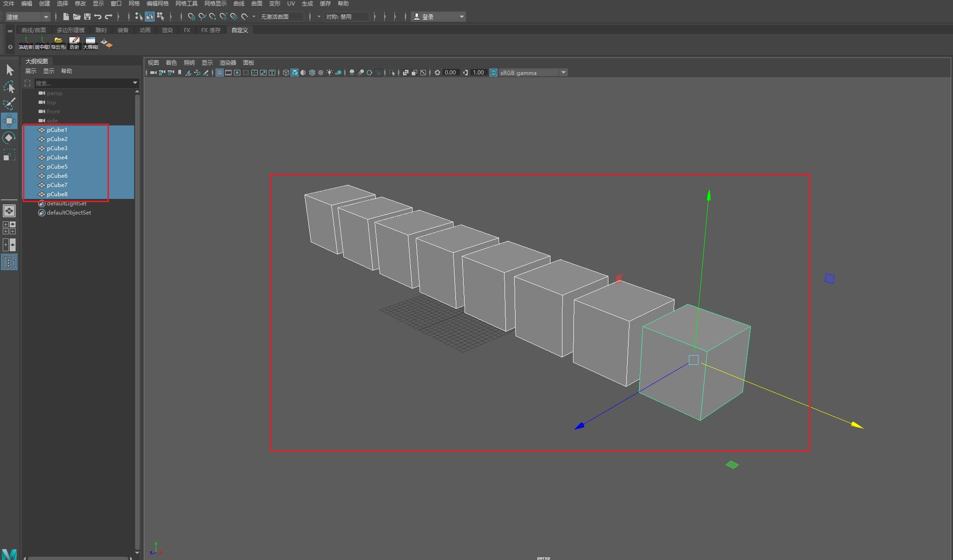The width and height of the screenshot is (953, 560).
Task: Save the scene with the floppy disk icon
Action: pyautogui.click(x=87, y=17)
